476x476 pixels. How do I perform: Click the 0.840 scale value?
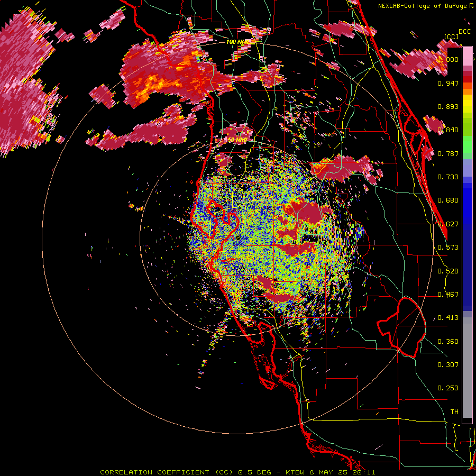tap(448, 130)
